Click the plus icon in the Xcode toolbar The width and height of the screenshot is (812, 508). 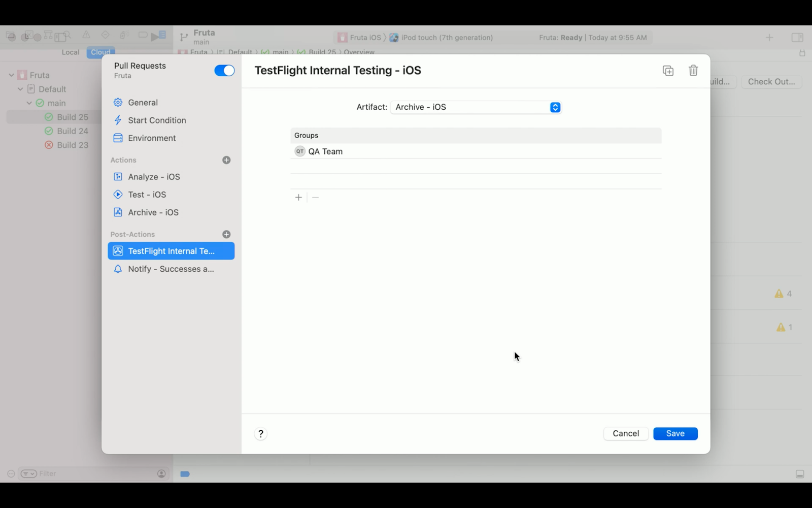[769, 38]
